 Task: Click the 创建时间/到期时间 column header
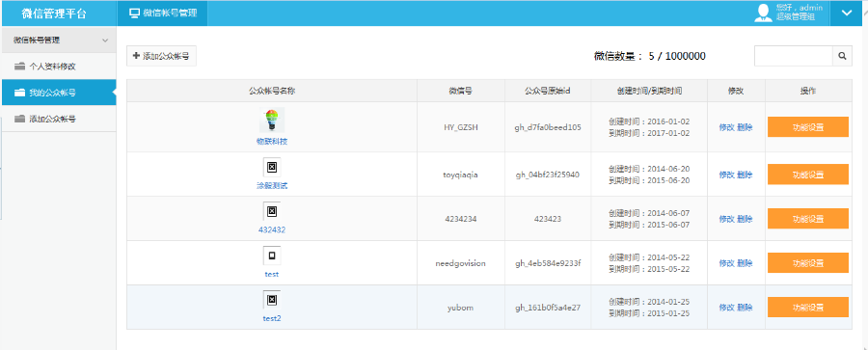coord(649,91)
